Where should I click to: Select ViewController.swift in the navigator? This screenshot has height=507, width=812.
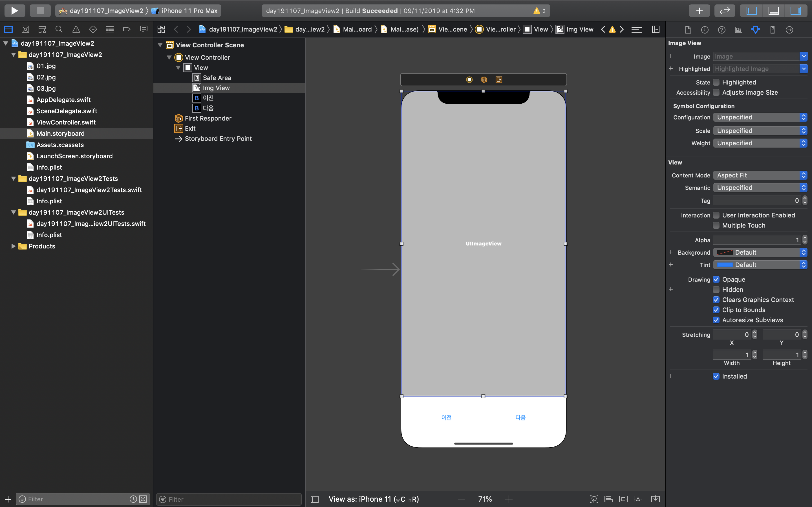66,122
